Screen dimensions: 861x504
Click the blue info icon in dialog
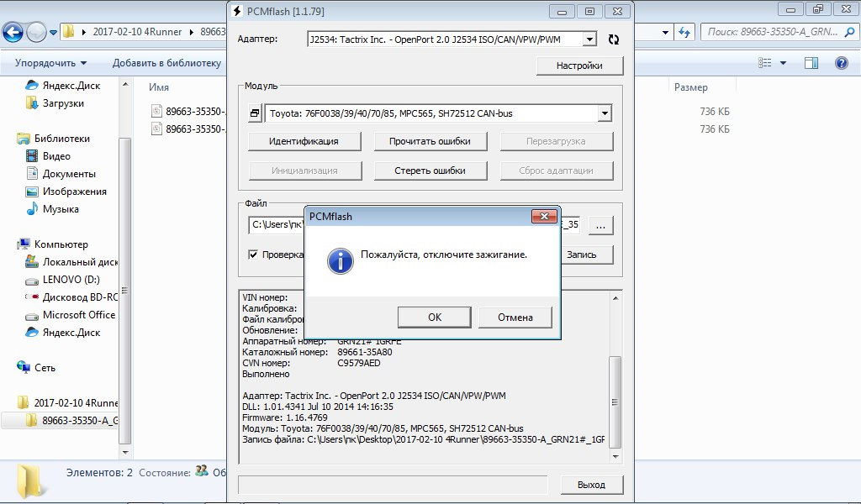[341, 260]
